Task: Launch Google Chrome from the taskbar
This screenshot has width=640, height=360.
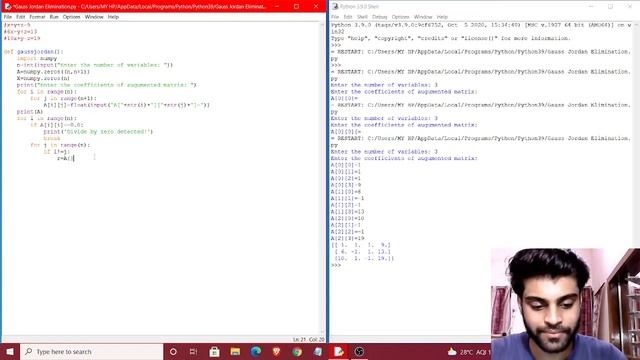Action: point(297,351)
